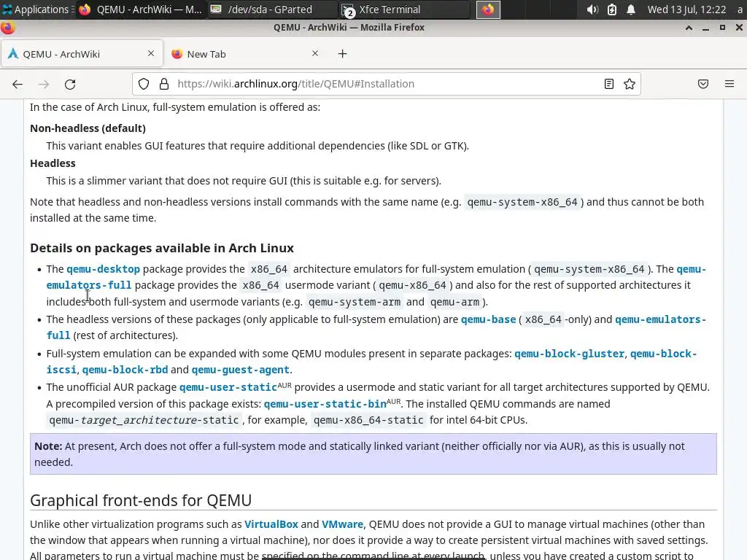This screenshot has width=747, height=560.
Task: Open the qemu-base package link
Action: pos(488,319)
